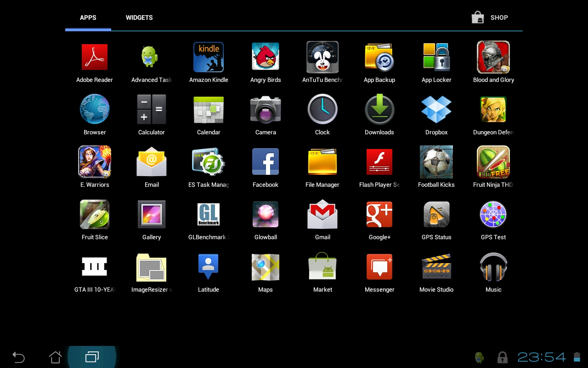Go to the Home screen button

tap(55, 357)
